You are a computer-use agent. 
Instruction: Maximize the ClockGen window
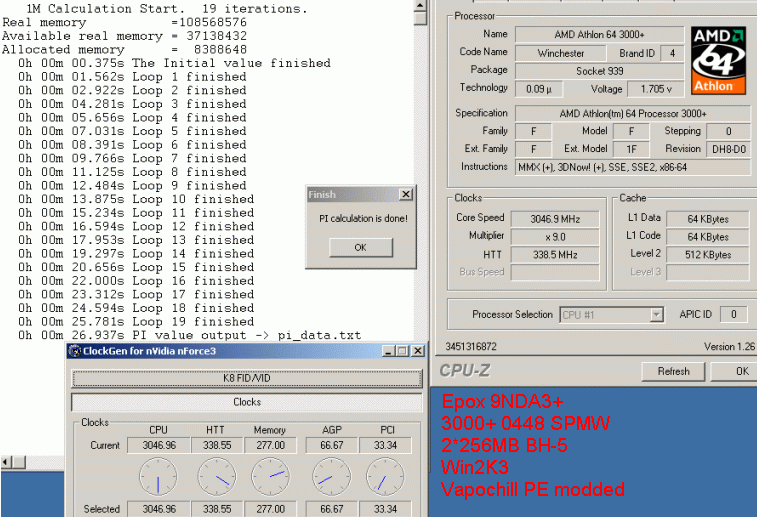tap(403, 351)
